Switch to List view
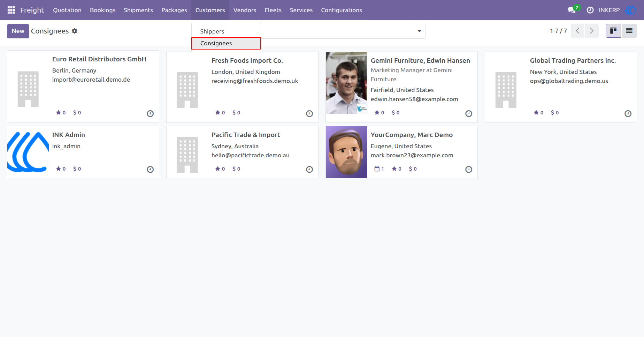The image size is (644, 337). click(x=629, y=31)
